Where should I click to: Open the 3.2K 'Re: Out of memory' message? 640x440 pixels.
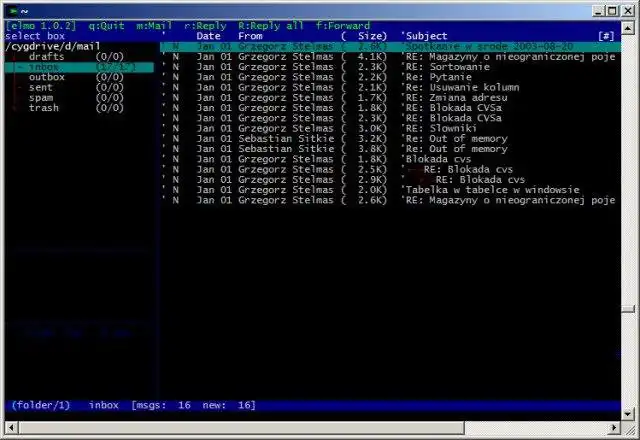click(390, 139)
